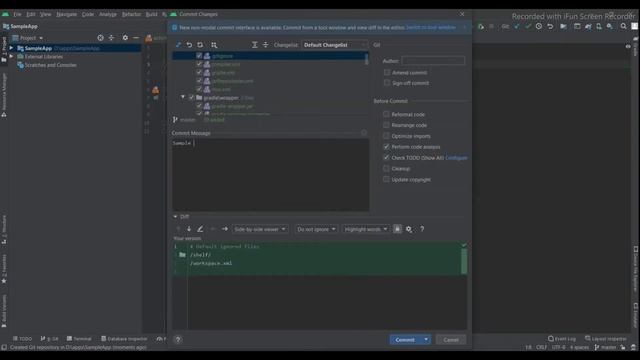Click the group by icon in commit toolbar
The height and width of the screenshot is (360, 640).
coord(214,45)
